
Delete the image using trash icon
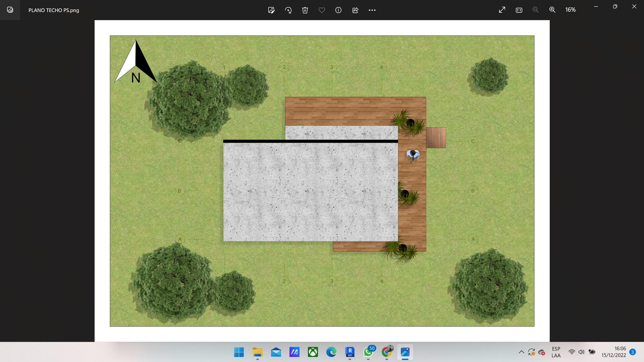(305, 10)
